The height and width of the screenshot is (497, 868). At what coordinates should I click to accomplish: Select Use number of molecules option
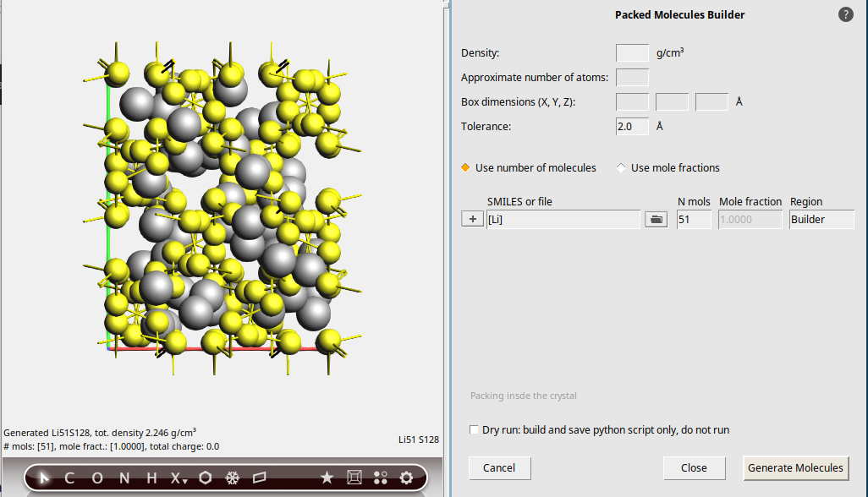(x=465, y=168)
